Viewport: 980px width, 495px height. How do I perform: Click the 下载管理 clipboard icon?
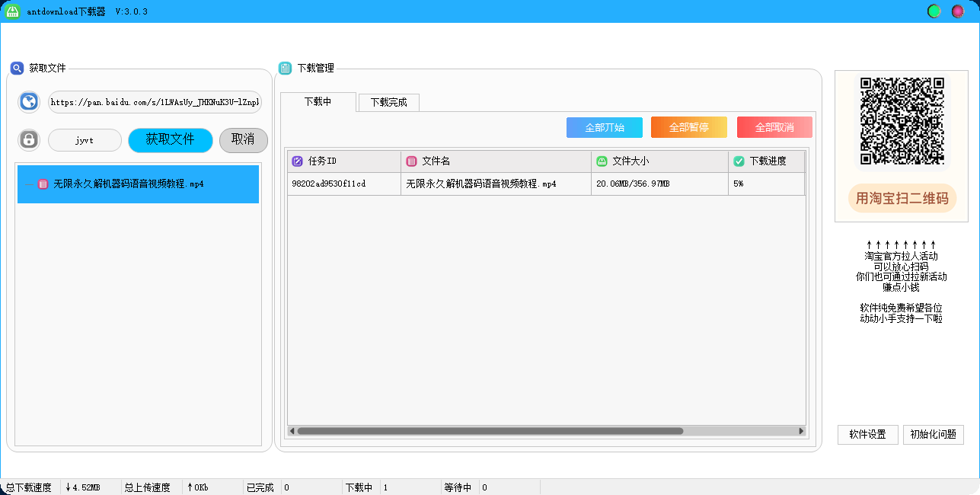[x=285, y=69]
